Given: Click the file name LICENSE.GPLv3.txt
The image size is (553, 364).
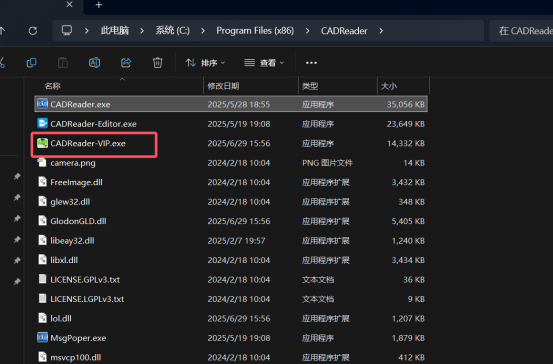Looking at the screenshot, I should point(85,280).
